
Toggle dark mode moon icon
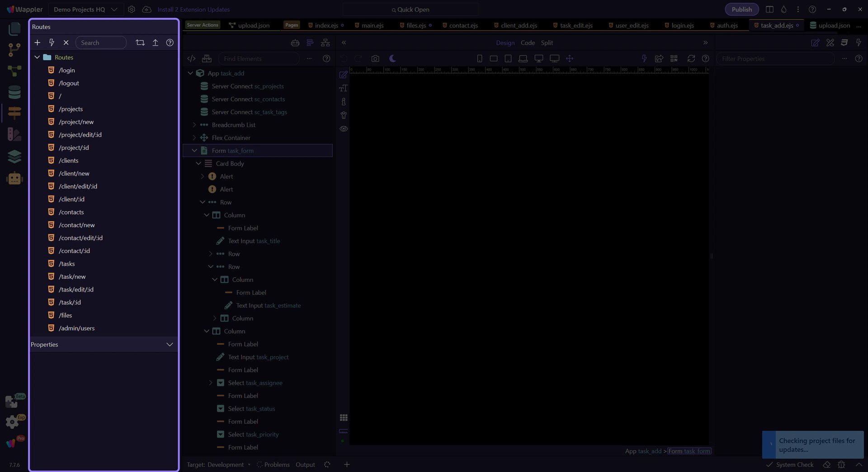tap(392, 59)
